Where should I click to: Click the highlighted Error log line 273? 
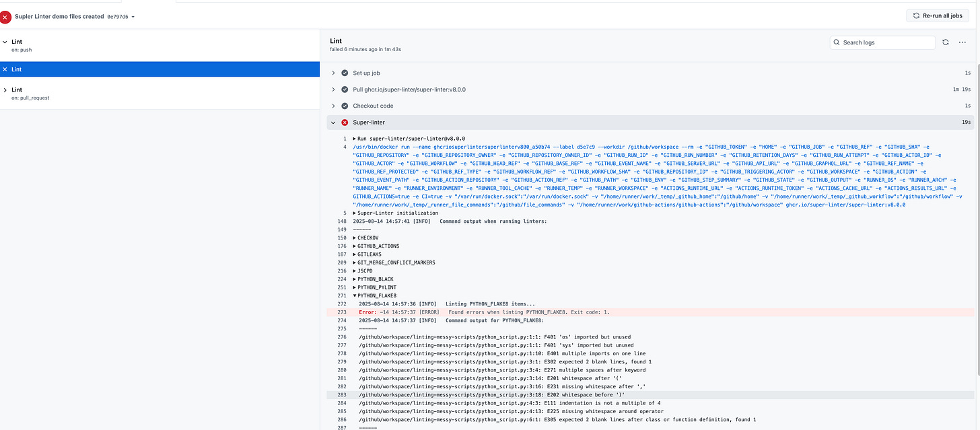point(650,312)
